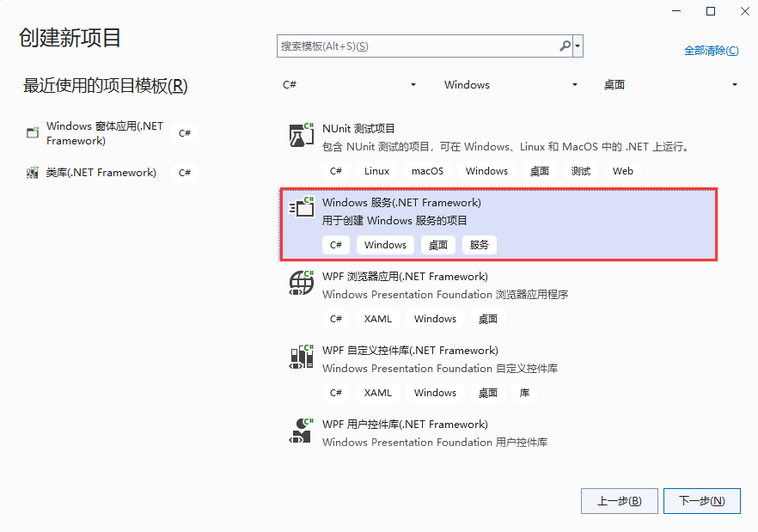Click the 类库 recent template icon
The height and width of the screenshot is (532, 758).
33,173
